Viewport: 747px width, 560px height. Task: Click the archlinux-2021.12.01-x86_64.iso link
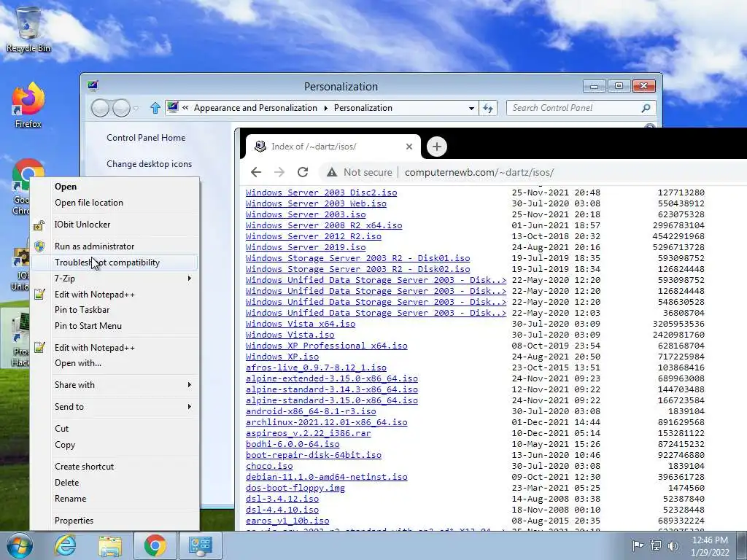tap(326, 422)
